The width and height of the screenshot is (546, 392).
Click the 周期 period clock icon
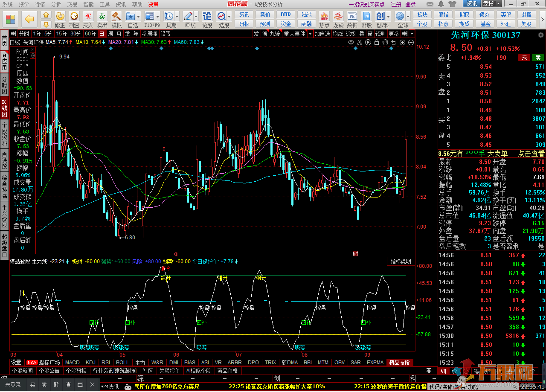(168, 16)
